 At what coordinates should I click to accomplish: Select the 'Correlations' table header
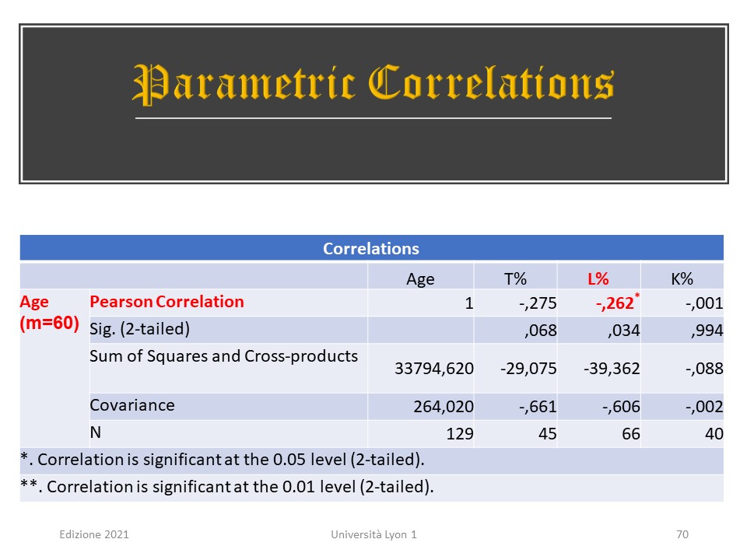click(371, 249)
